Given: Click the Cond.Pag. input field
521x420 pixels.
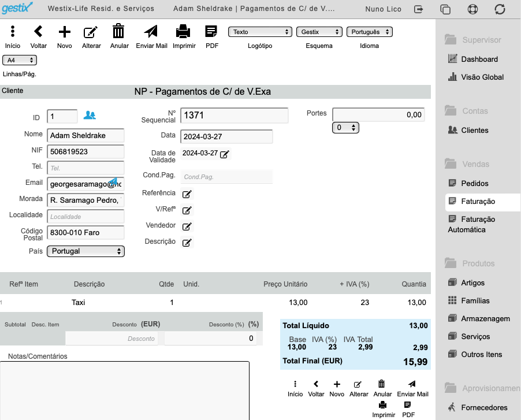Looking at the screenshot, I should click(226, 177).
